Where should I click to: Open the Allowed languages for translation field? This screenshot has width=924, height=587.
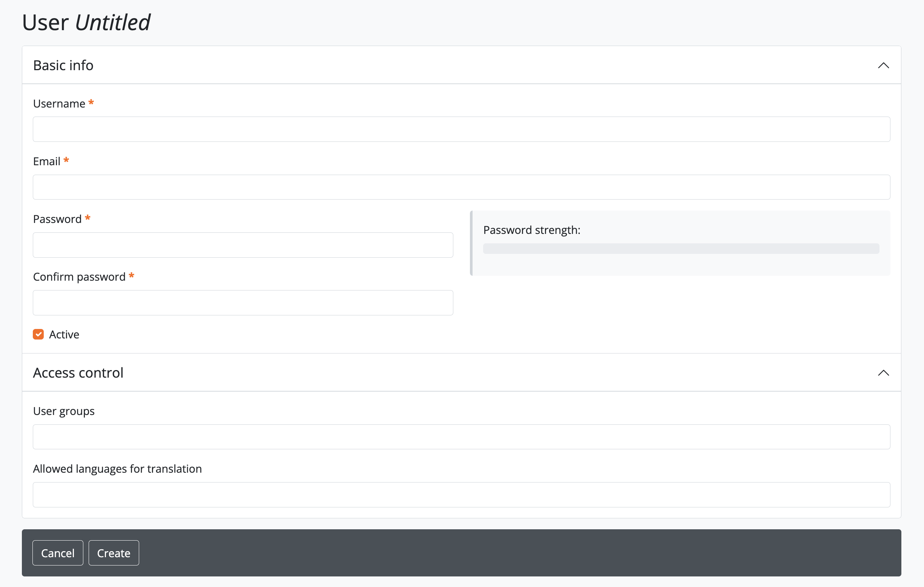point(460,495)
